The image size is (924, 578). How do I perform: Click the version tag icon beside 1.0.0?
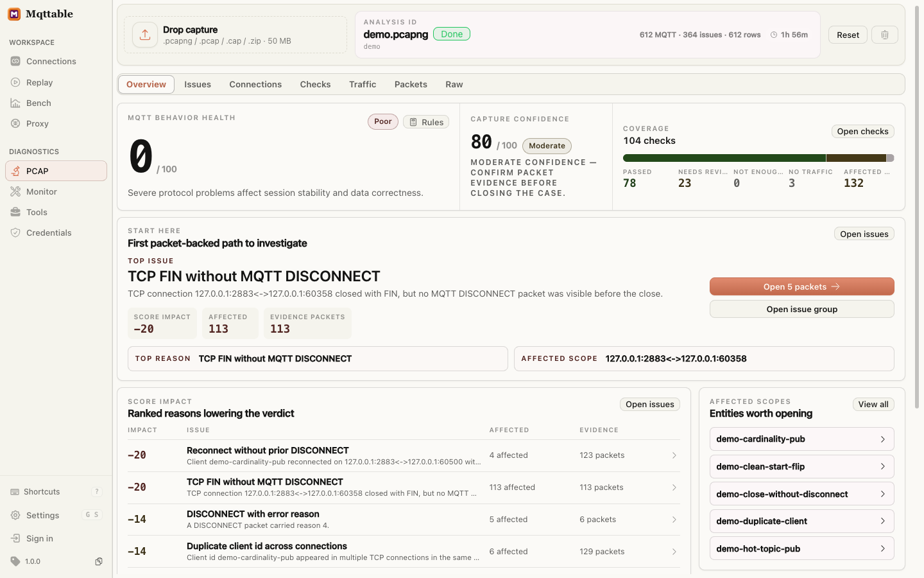15,561
